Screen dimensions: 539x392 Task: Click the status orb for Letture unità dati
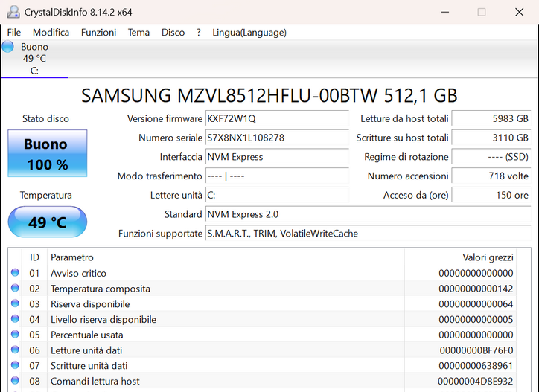point(15,350)
